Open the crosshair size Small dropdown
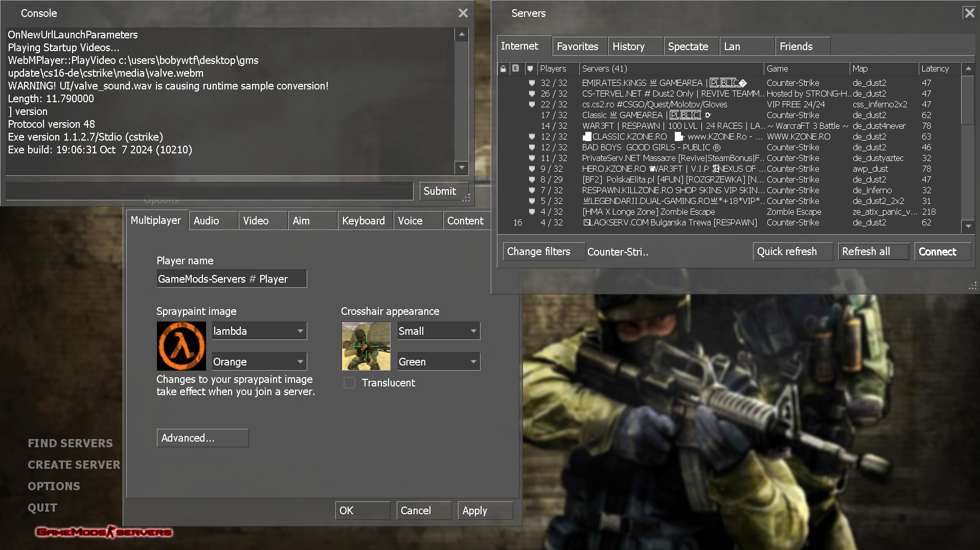The image size is (980, 550). (x=439, y=331)
